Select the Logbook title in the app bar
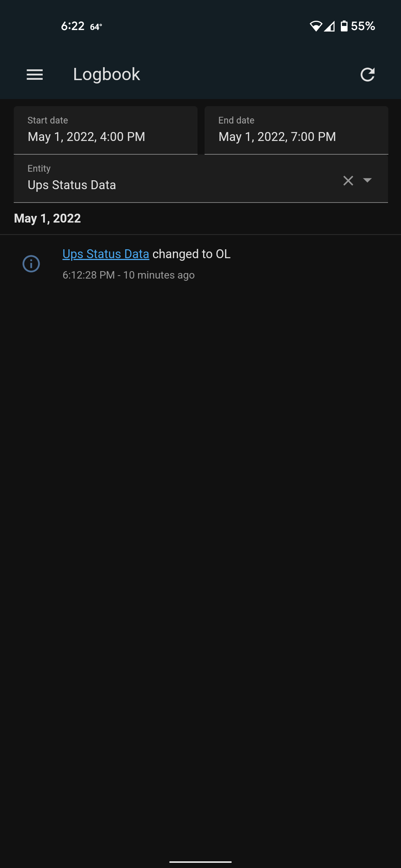The image size is (401, 868). pos(106,74)
